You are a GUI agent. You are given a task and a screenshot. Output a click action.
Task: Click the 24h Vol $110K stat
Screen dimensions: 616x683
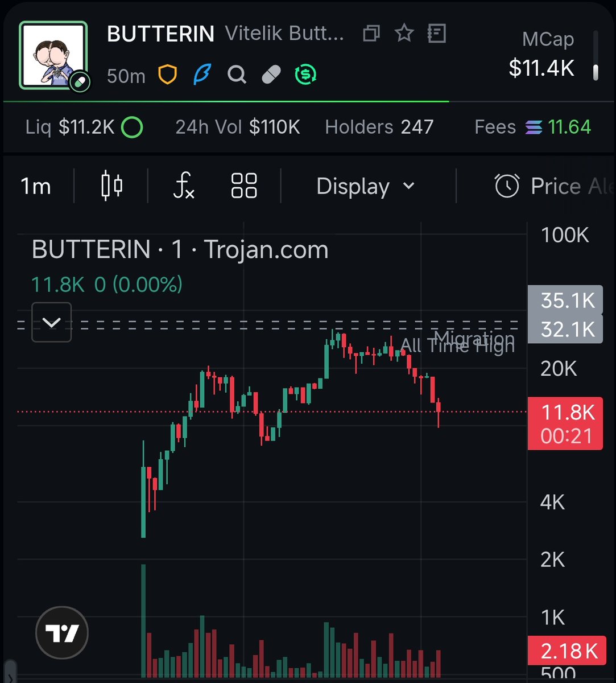click(238, 127)
